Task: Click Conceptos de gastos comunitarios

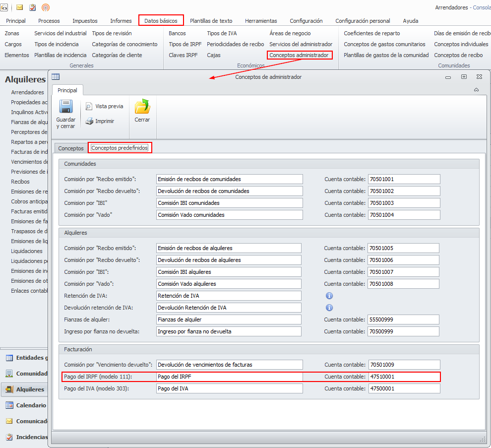Action: click(384, 44)
